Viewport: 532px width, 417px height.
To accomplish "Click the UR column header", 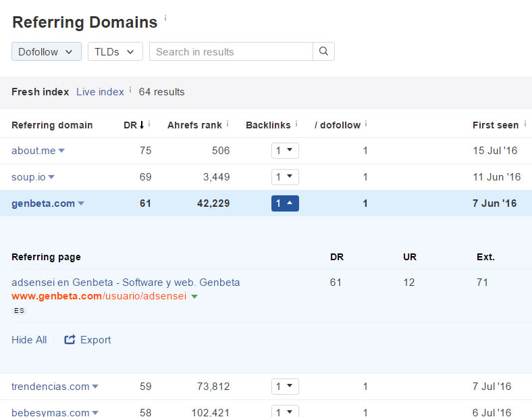I will pyautogui.click(x=410, y=257).
